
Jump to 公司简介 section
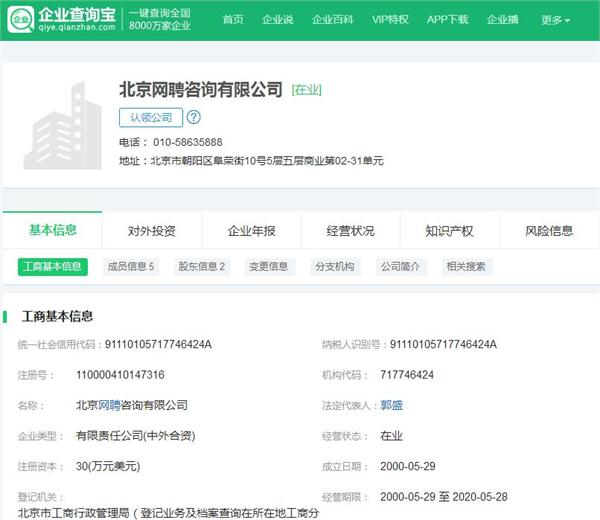(x=401, y=267)
